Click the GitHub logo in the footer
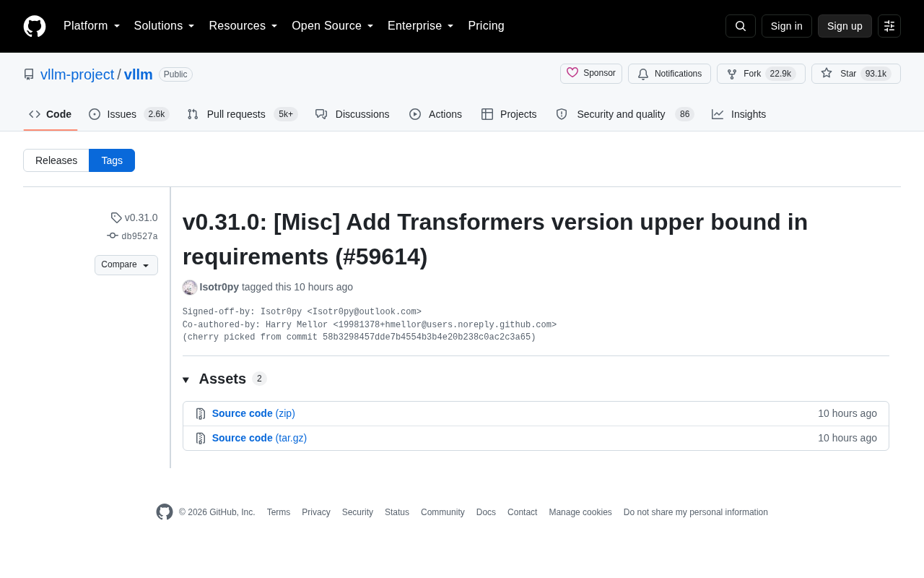The image size is (924, 578). pyautogui.click(x=165, y=512)
